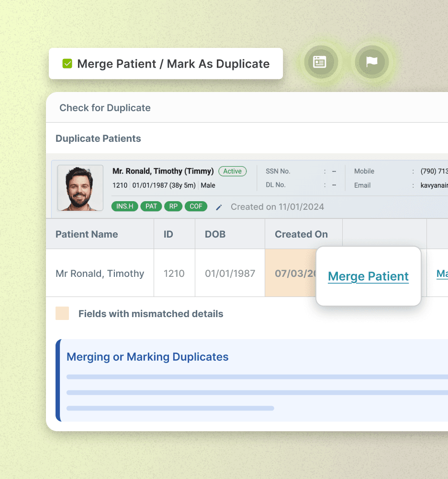
Task: Click Mr. Ronald, Timothy (Timmy) header name
Action: click(163, 171)
